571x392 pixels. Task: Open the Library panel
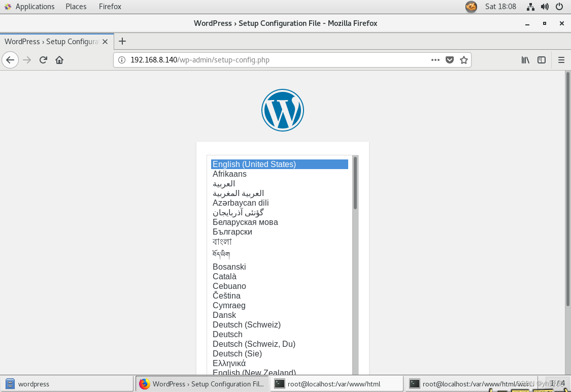pos(525,60)
